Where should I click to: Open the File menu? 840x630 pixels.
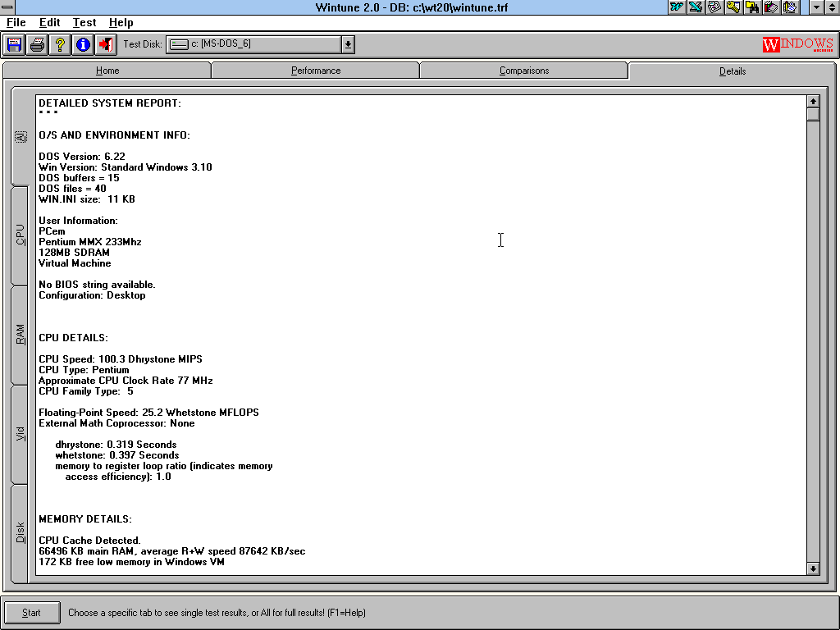pos(16,22)
